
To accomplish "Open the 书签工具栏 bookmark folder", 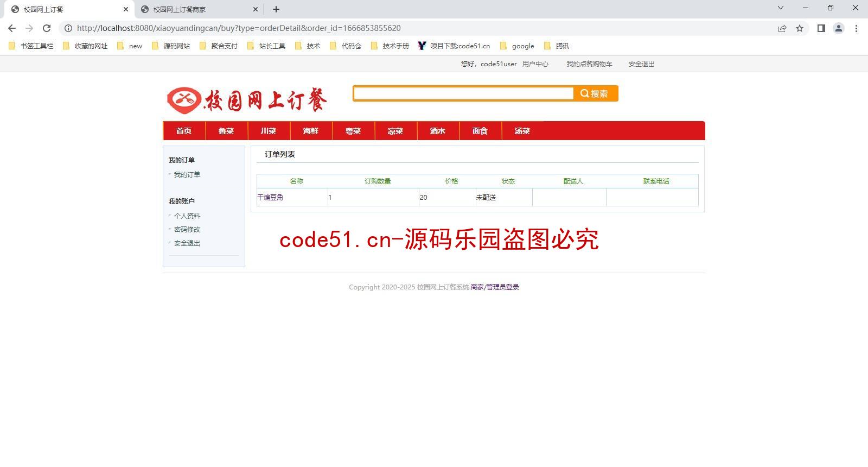I will [31, 46].
